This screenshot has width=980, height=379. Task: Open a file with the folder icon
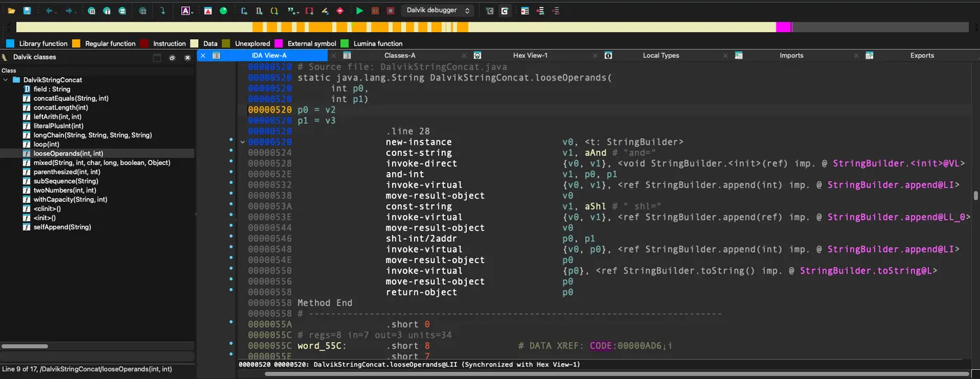[11, 10]
